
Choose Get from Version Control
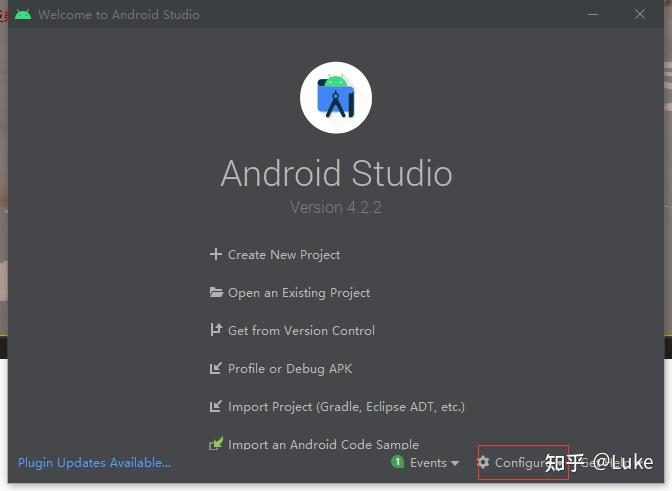pyautogui.click(x=301, y=330)
